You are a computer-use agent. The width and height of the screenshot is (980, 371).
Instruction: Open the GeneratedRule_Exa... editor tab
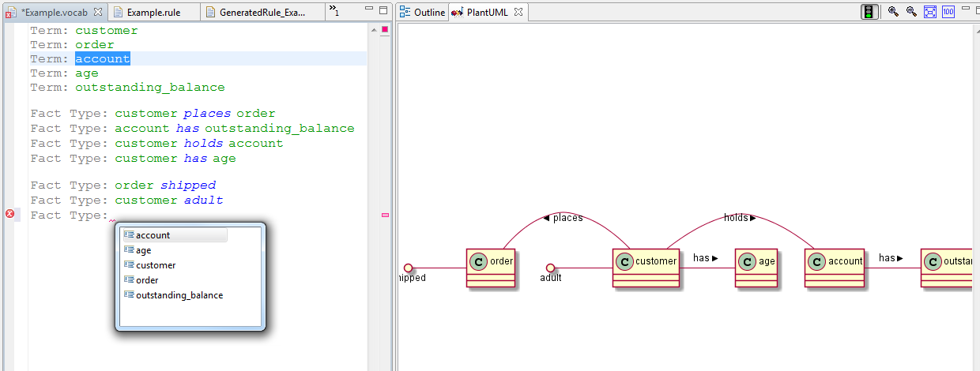(261, 13)
